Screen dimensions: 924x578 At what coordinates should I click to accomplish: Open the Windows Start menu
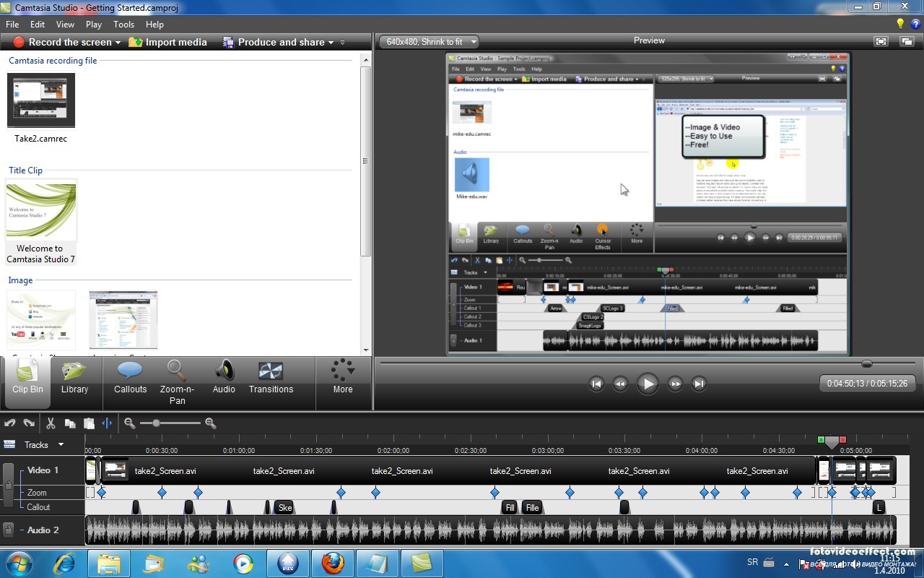click(x=18, y=563)
